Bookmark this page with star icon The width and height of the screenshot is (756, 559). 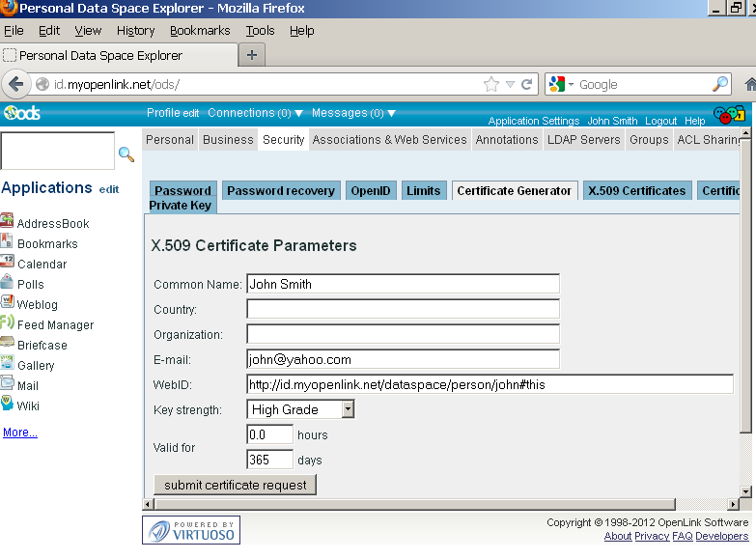(x=491, y=84)
